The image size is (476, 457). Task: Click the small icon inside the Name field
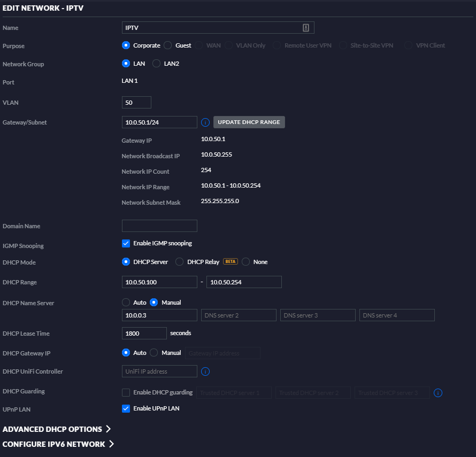(305, 27)
